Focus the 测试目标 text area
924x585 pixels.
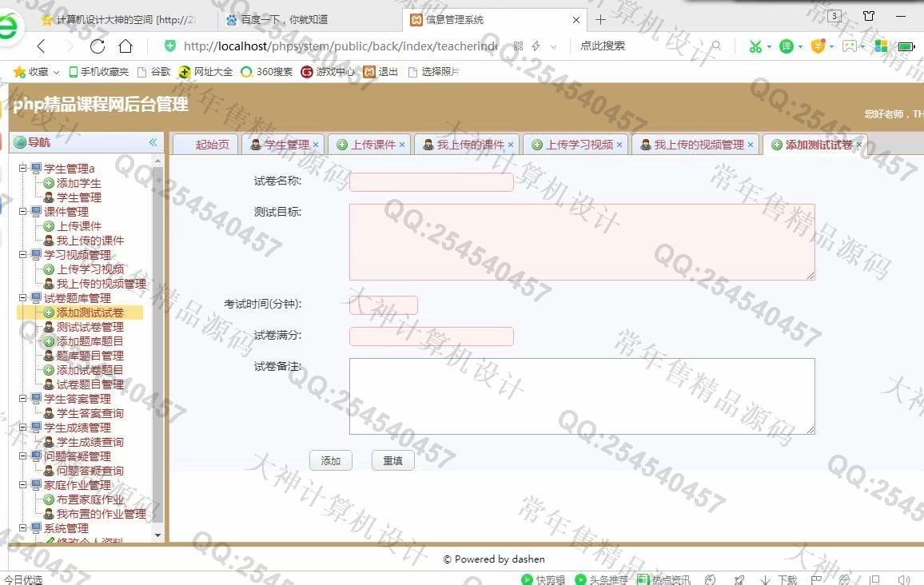(x=582, y=242)
